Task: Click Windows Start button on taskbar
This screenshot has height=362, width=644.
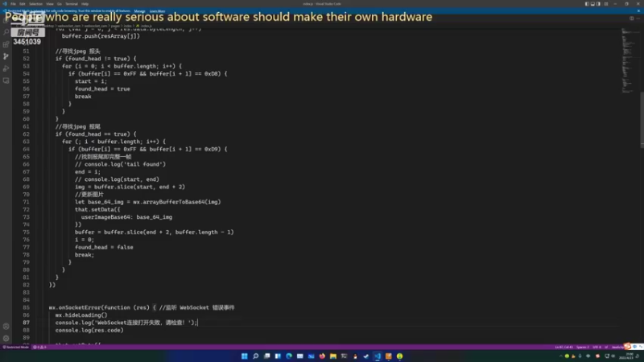Action: [x=245, y=356]
